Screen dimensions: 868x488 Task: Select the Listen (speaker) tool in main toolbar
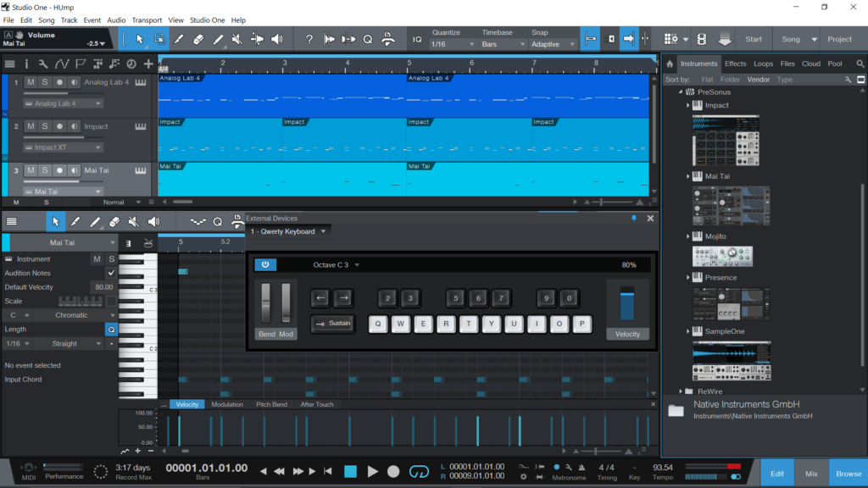[x=277, y=39]
